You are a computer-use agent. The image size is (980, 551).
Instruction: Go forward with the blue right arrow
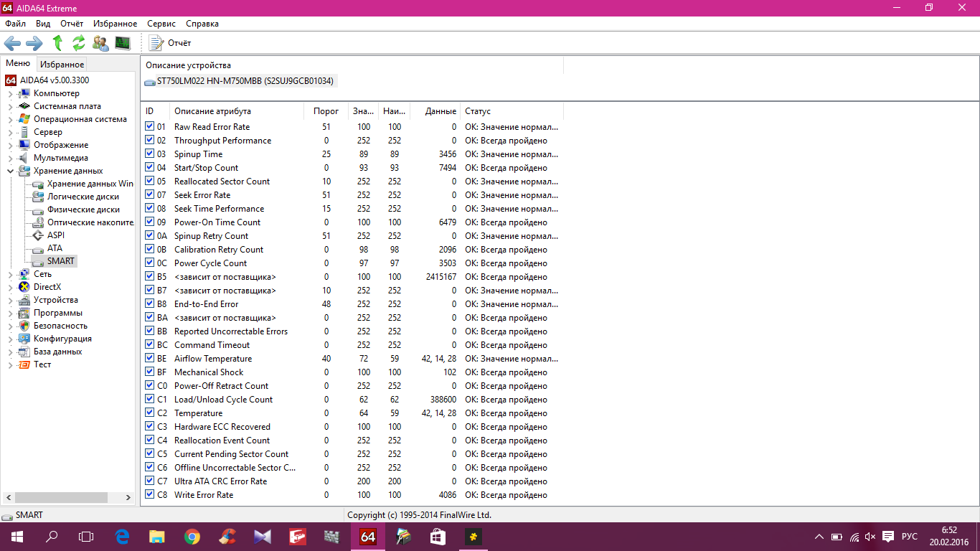34,43
